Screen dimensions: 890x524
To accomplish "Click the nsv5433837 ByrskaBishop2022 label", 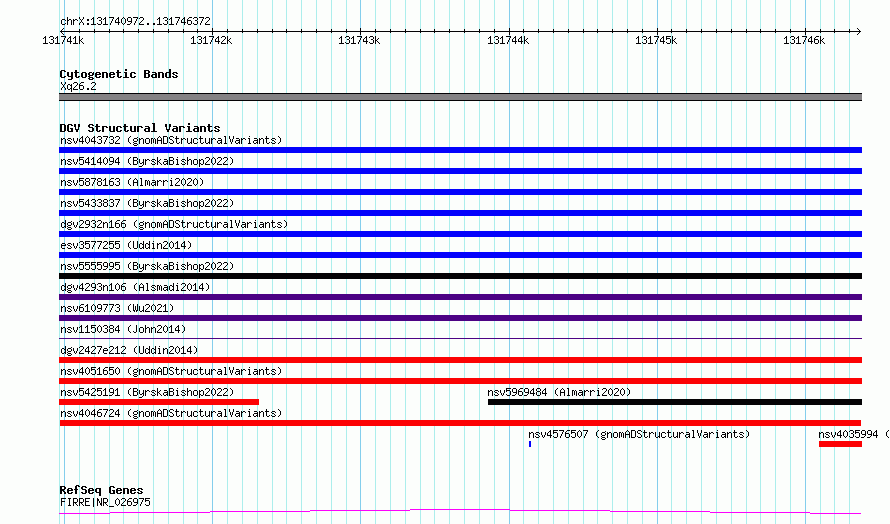I will (x=147, y=203).
